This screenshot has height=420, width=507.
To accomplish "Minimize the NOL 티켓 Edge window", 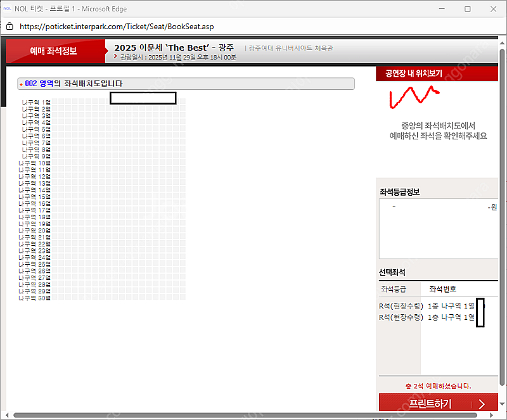I will tap(442, 9).
